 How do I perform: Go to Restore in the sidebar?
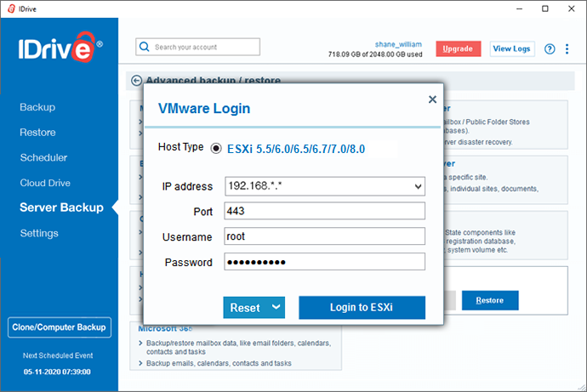[x=37, y=133]
